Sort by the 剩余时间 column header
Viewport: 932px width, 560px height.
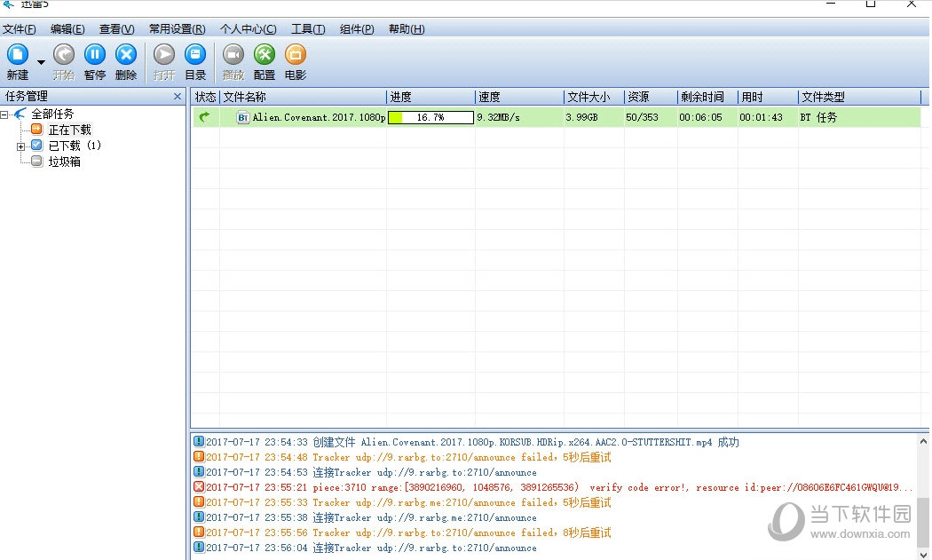tap(707, 97)
